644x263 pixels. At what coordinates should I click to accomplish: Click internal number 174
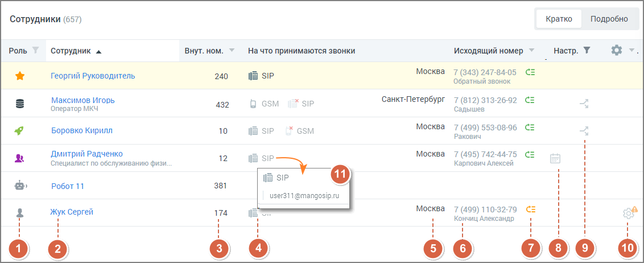click(221, 213)
